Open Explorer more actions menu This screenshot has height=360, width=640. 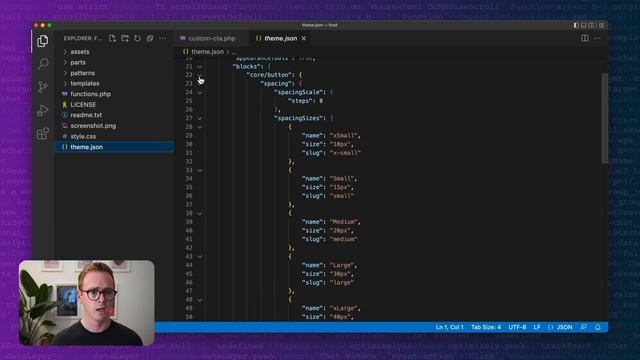[162, 38]
